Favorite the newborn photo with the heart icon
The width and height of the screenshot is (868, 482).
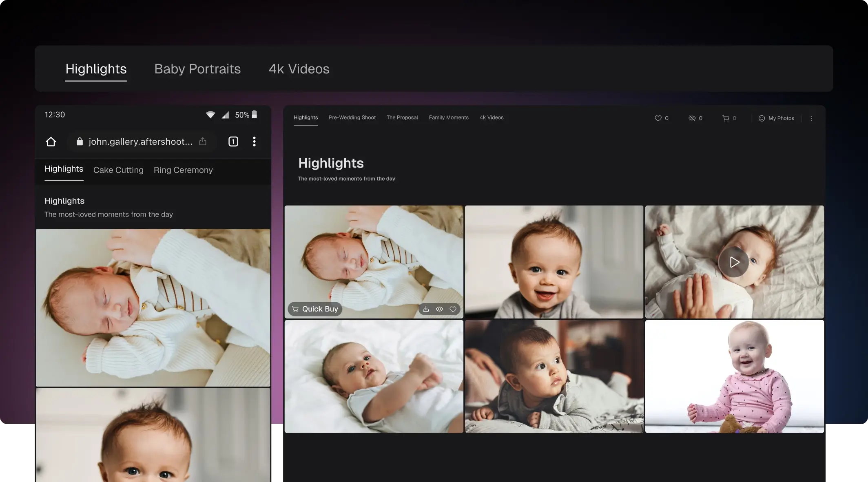click(453, 309)
